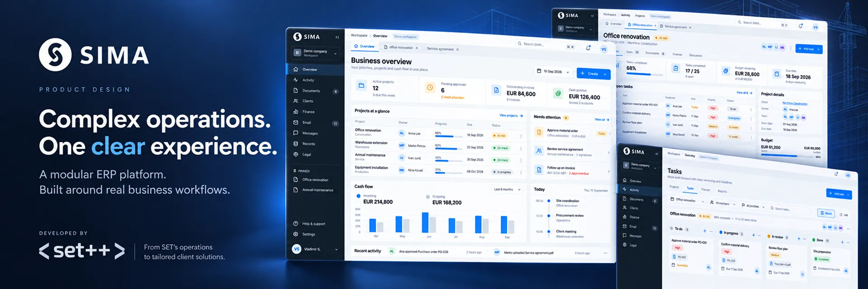Add a card to the To do column
Image resolution: width=868 pixels, height=289 pixels.
tap(704, 231)
